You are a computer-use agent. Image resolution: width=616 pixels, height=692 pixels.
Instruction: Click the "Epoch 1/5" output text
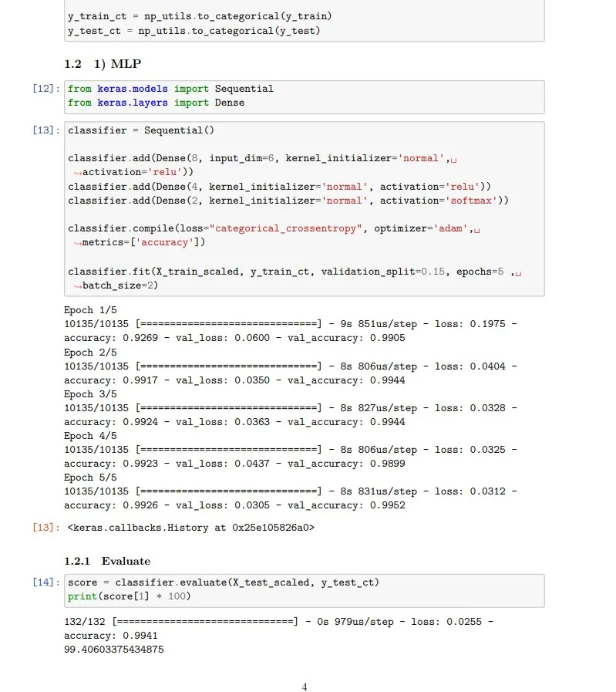coord(89,310)
